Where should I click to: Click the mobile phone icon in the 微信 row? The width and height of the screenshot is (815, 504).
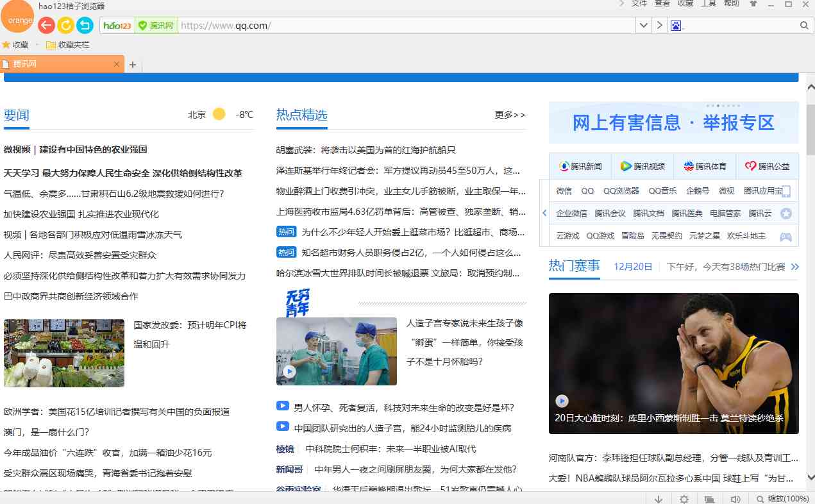(x=786, y=191)
